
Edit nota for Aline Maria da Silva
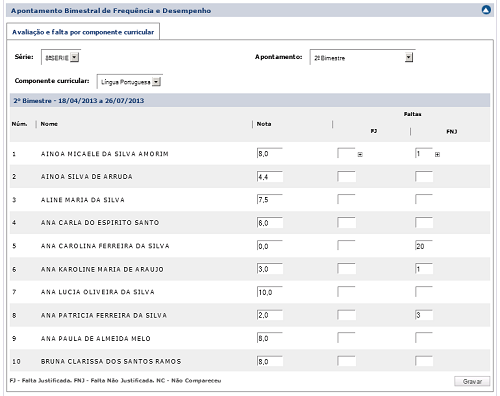pos(270,200)
